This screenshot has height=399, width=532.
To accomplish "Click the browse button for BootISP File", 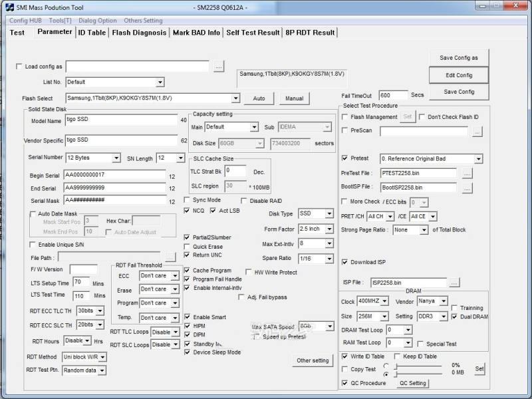I will 467,188.
